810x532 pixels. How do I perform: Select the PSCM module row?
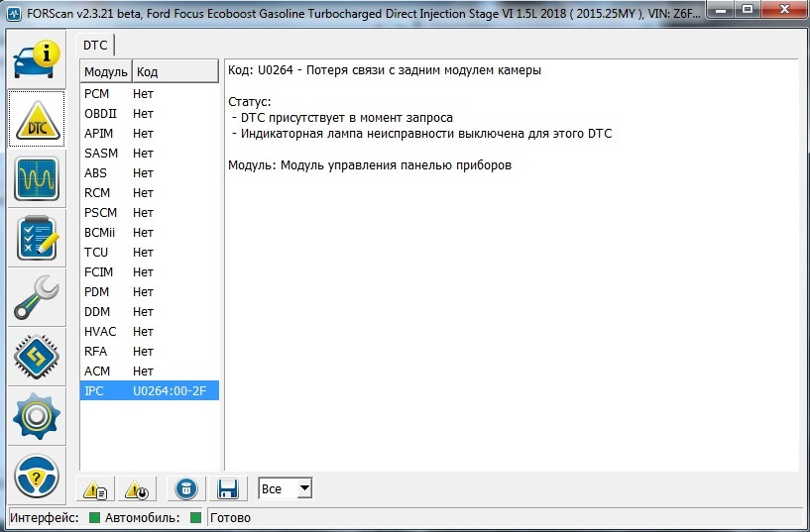click(150, 213)
